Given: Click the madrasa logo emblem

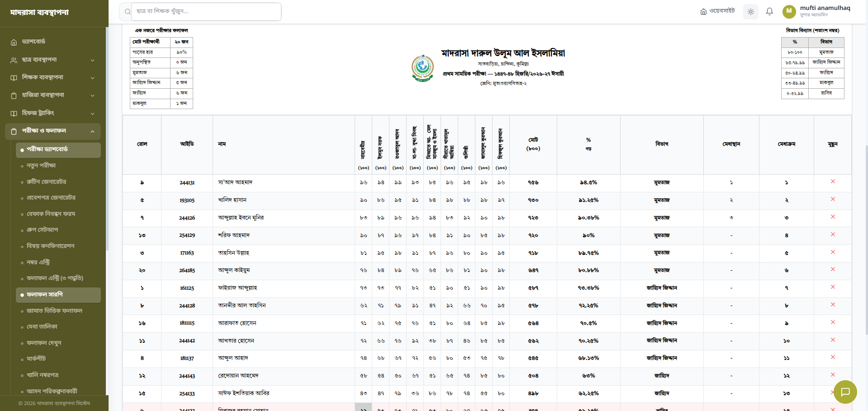Looking at the screenshot, I should tap(422, 68).
